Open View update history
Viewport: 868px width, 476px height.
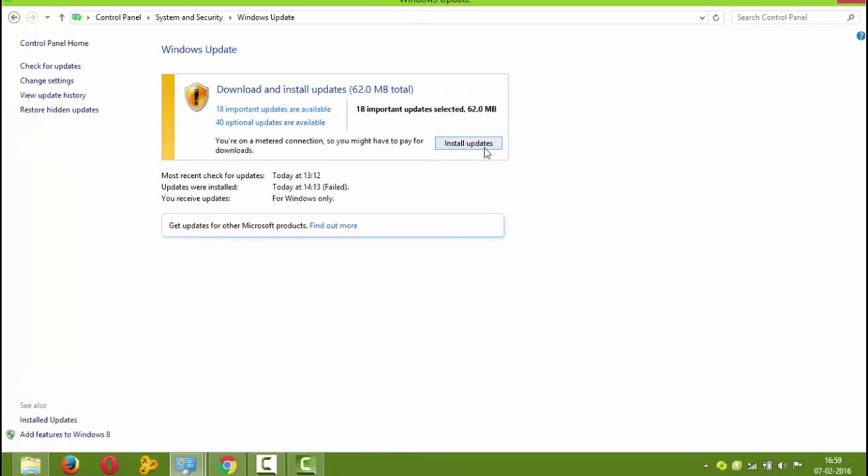(53, 95)
